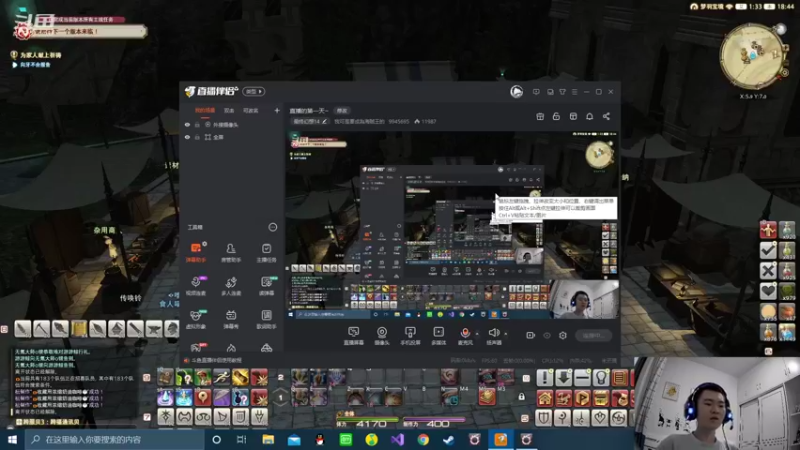Click the checkmark icon on the right-side game bar

(x=768, y=250)
